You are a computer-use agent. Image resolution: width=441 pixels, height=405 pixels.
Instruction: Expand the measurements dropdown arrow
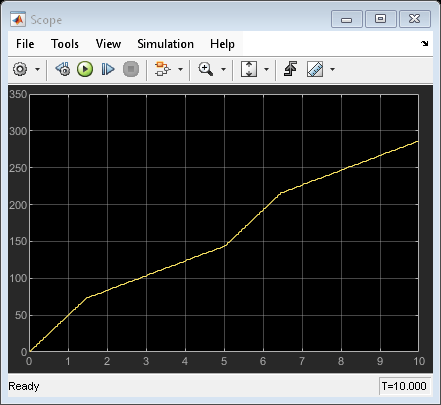coord(332,69)
